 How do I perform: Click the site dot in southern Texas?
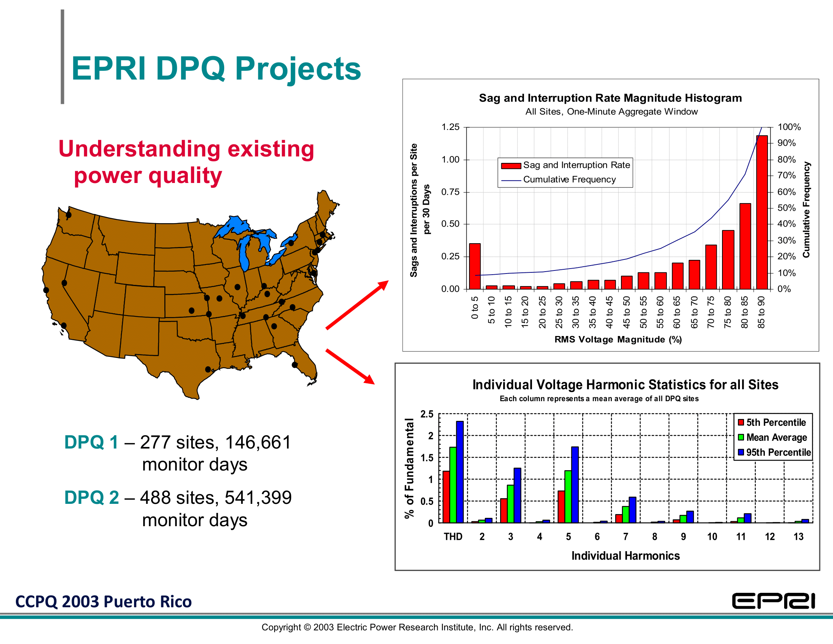coord(208,369)
